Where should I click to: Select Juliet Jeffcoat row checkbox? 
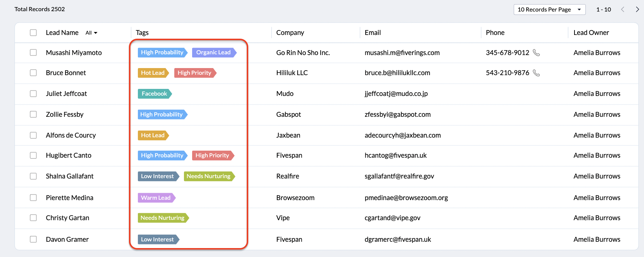coord(33,93)
